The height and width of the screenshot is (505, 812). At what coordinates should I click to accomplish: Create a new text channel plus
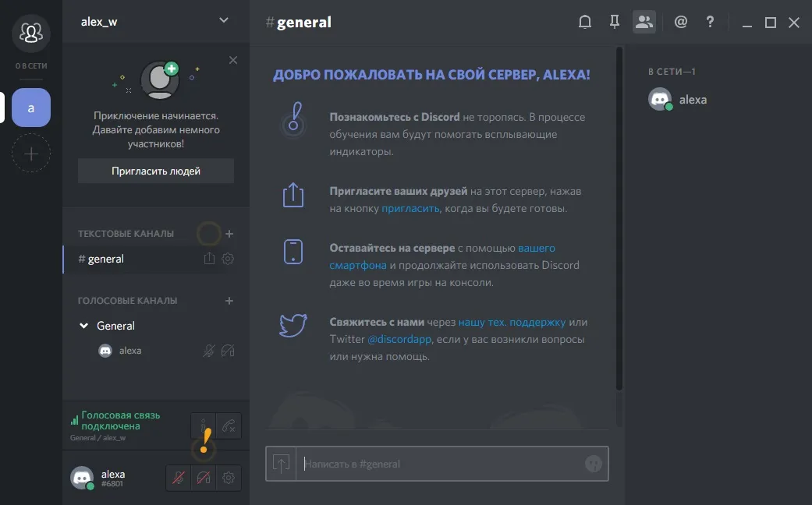coord(229,234)
